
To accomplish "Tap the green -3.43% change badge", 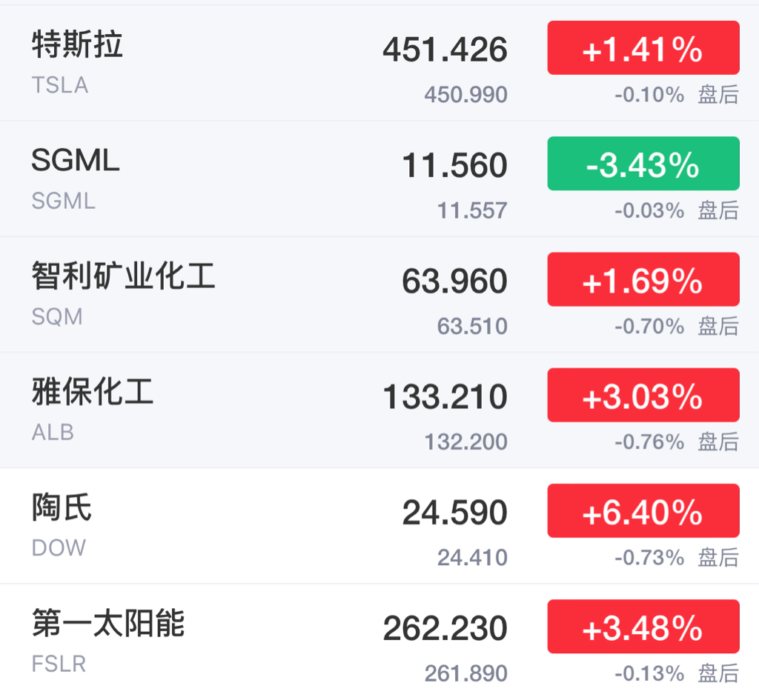I will [x=643, y=164].
